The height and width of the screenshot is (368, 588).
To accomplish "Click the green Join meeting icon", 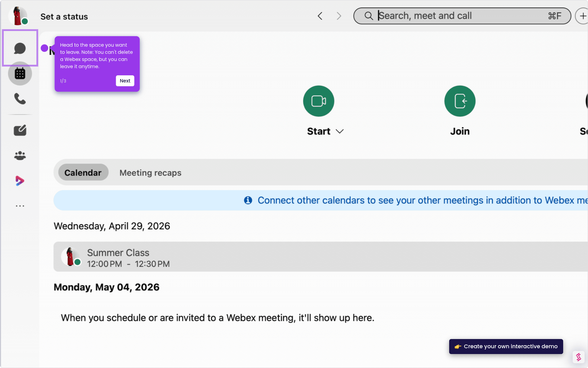I will [460, 101].
